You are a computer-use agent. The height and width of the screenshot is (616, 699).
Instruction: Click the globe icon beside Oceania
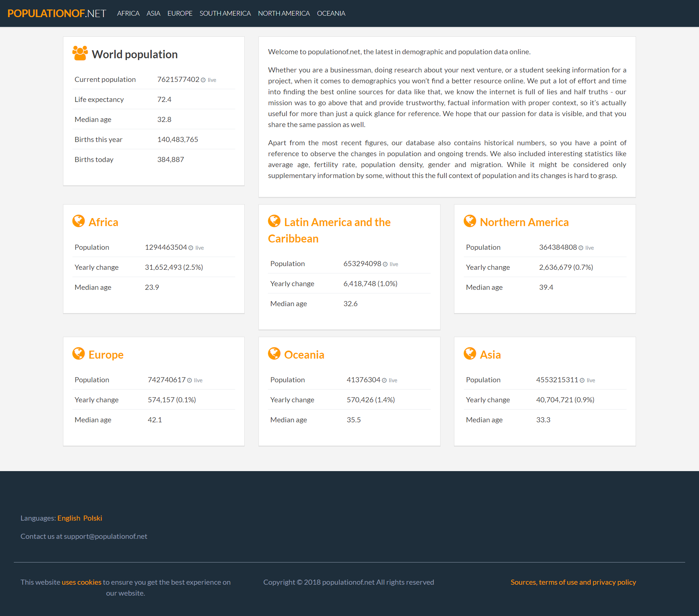(274, 354)
